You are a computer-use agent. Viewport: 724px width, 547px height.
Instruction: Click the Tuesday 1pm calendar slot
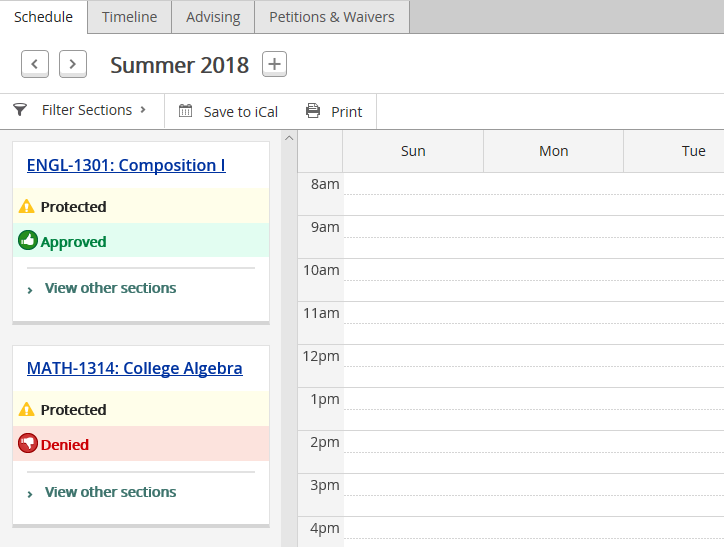click(674, 409)
